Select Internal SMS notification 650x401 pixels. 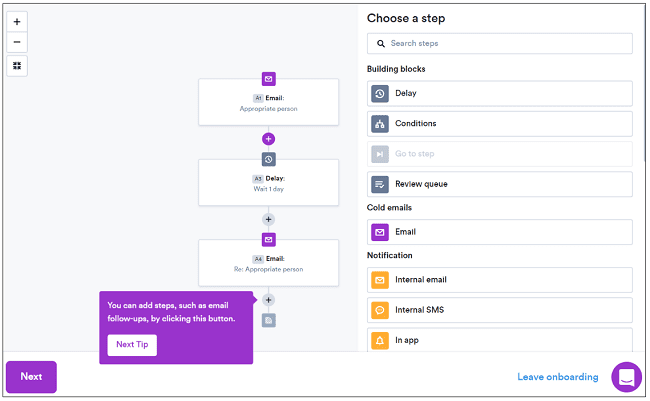[x=499, y=310]
